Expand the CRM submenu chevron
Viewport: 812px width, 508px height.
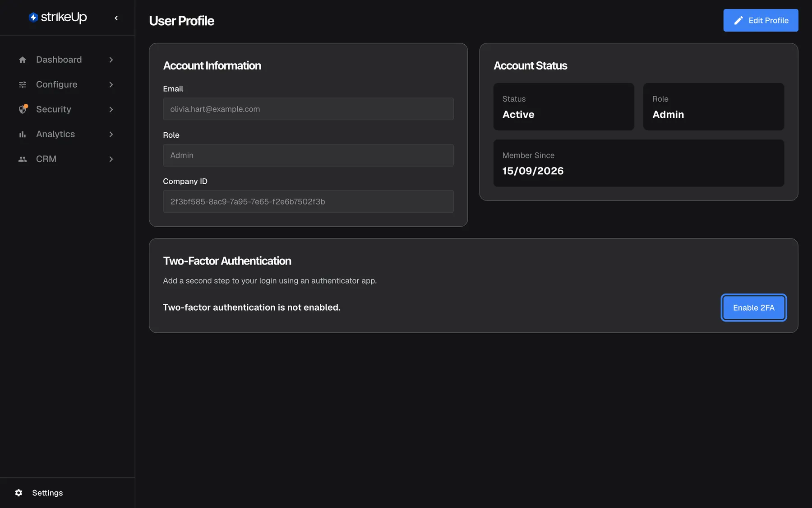[111, 159]
